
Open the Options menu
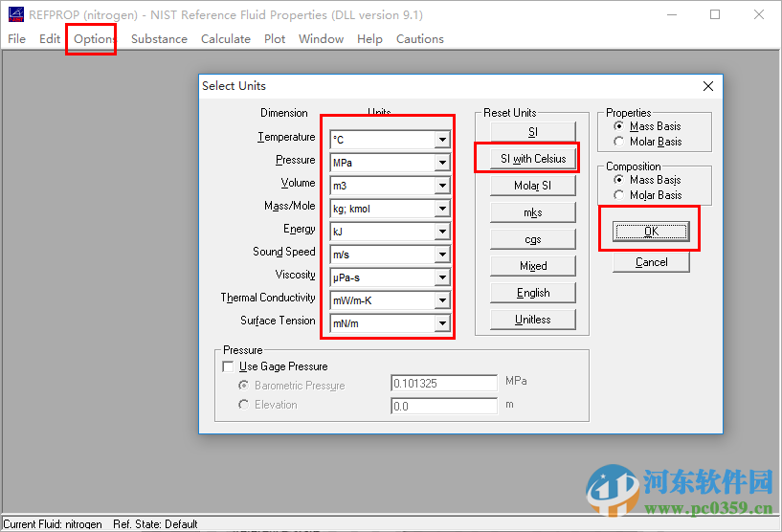pos(94,39)
